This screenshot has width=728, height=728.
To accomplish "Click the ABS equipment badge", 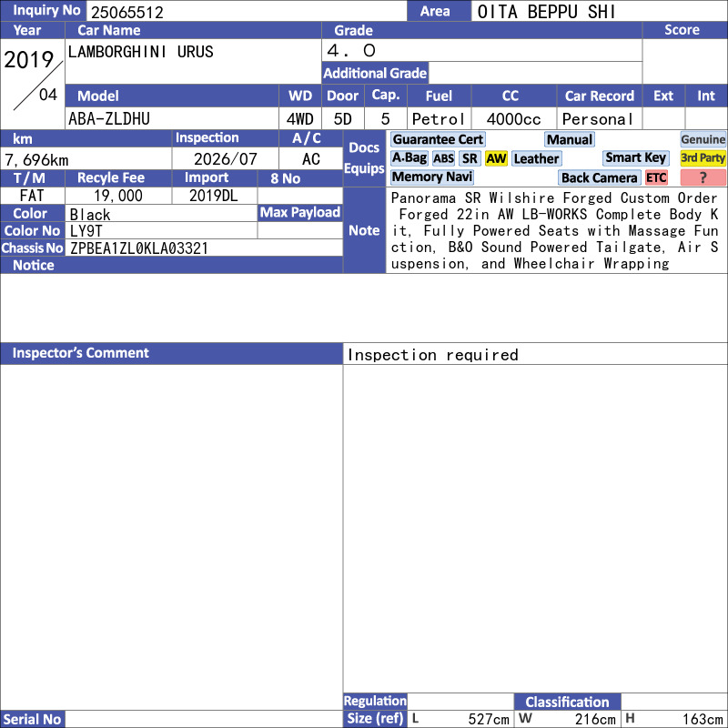I will tap(443, 158).
